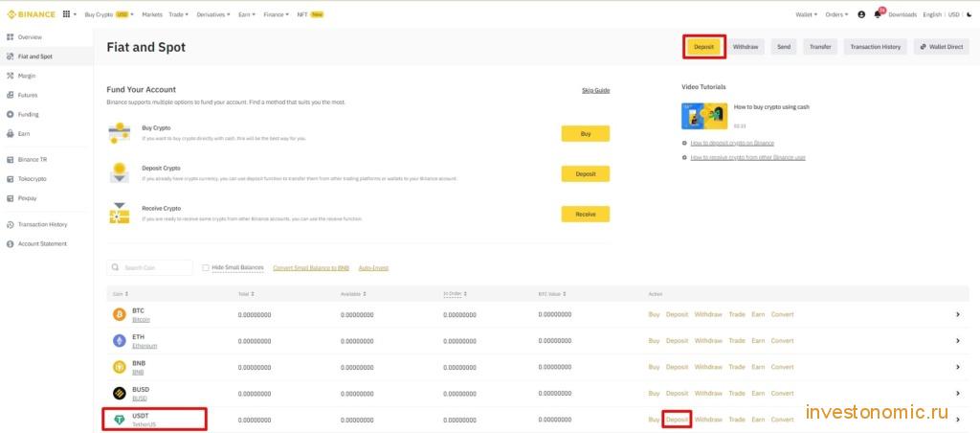Image resolution: width=980 pixels, height=433 pixels.
Task: Click the Futures sidebar icon
Action: (10, 95)
